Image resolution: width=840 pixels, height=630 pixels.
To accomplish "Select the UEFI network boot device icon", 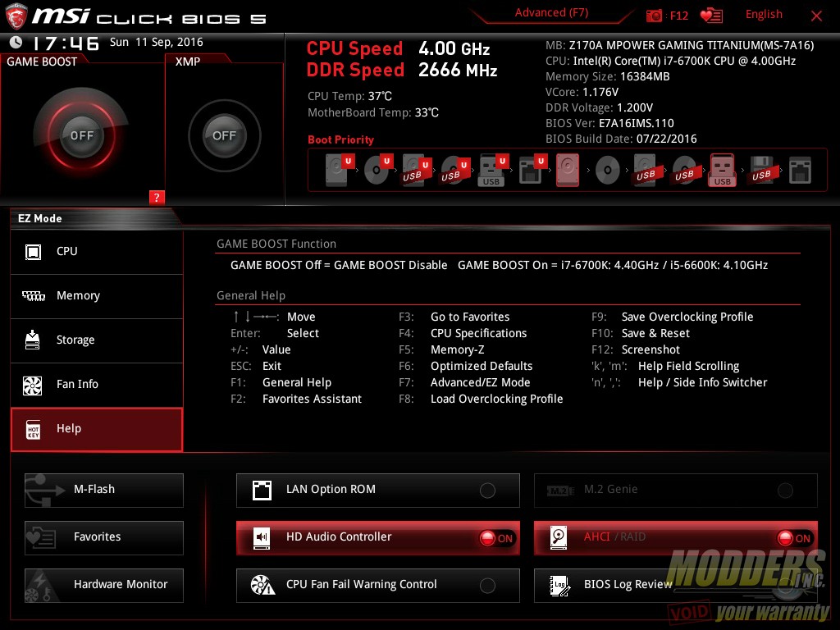I will pyautogui.click(x=532, y=170).
